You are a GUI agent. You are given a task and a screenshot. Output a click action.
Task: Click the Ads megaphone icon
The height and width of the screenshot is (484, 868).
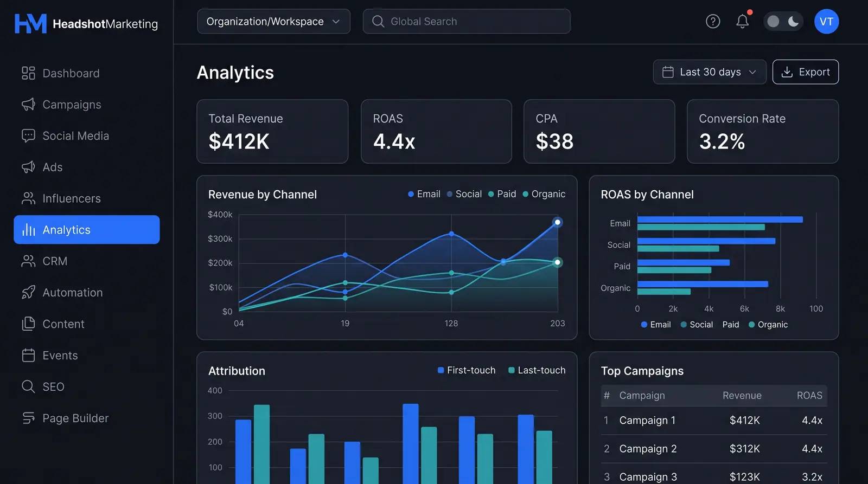(28, 167)
